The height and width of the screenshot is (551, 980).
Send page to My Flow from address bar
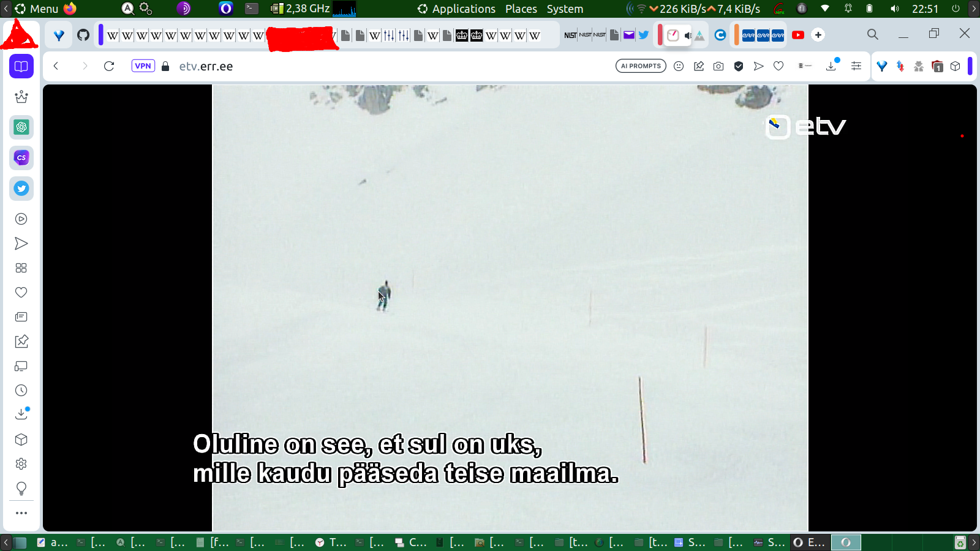coord(759,66)
